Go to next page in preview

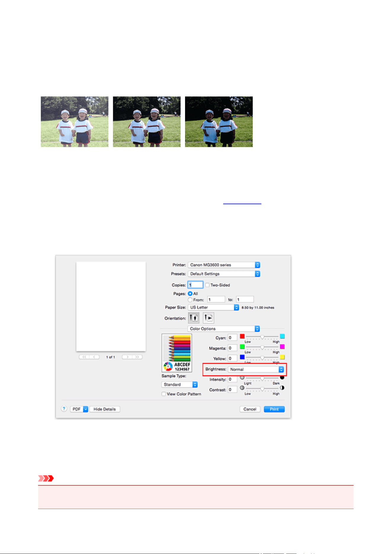click(x=127, y=357)
